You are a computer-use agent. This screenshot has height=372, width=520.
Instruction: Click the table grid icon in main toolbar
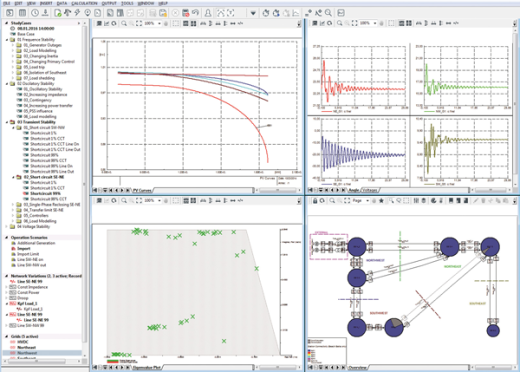coord(22,13)
